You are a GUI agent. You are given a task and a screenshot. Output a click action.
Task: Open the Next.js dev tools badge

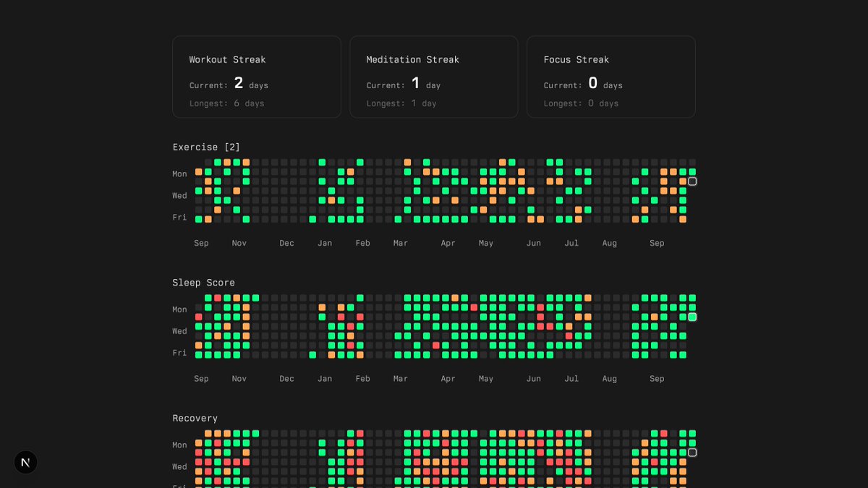[x=26, y=462]
